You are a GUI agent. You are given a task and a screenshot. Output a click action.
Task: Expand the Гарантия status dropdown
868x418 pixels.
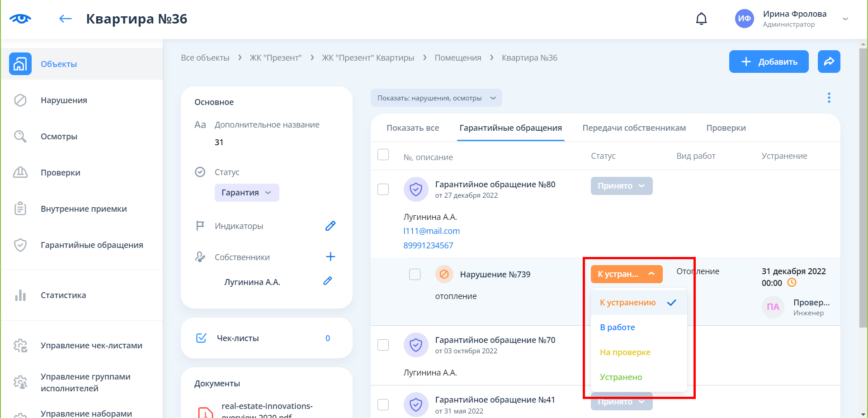[x=246, y=193]
